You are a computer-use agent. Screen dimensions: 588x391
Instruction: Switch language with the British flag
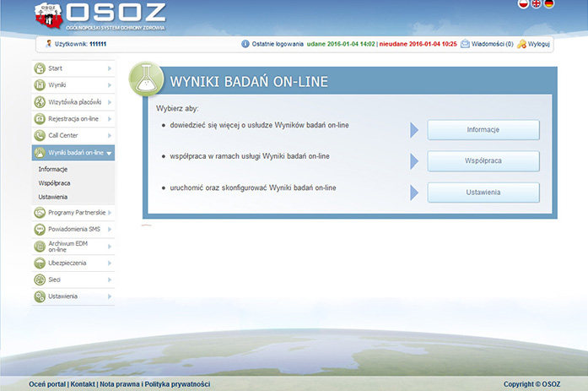pos(537,3)
